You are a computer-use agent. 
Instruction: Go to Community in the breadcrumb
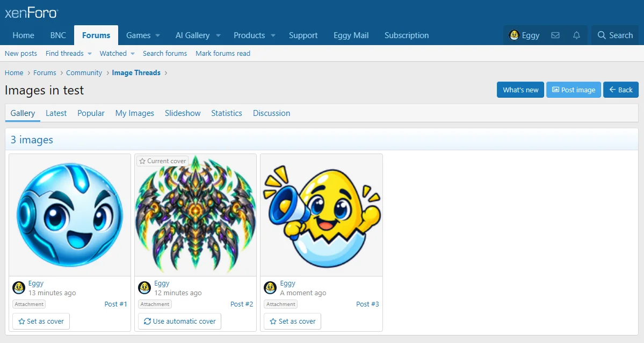tap(84, 72)
